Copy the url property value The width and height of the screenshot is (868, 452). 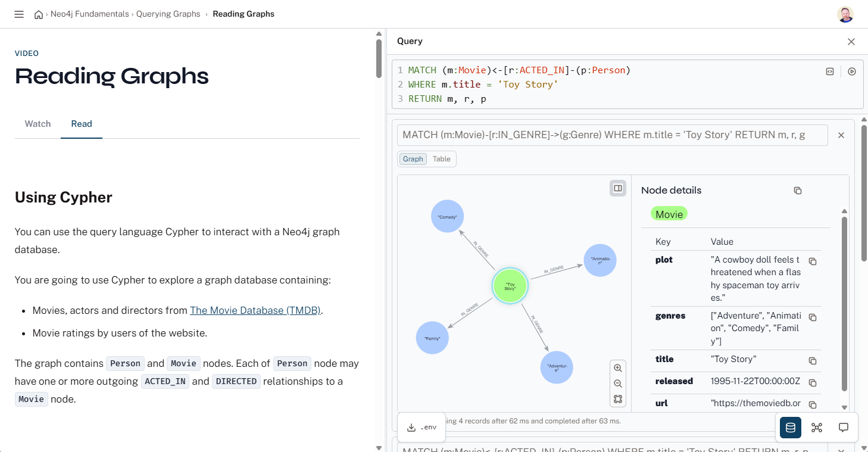[813, 405]
